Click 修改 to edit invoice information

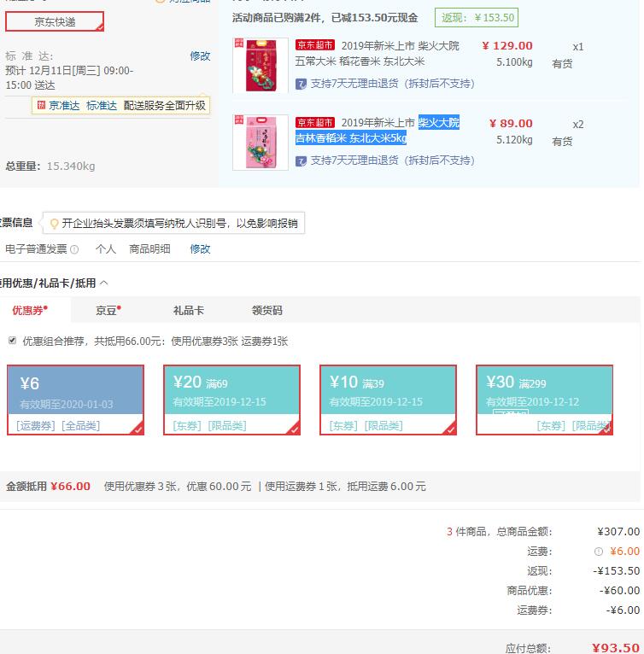click(200, 249)
